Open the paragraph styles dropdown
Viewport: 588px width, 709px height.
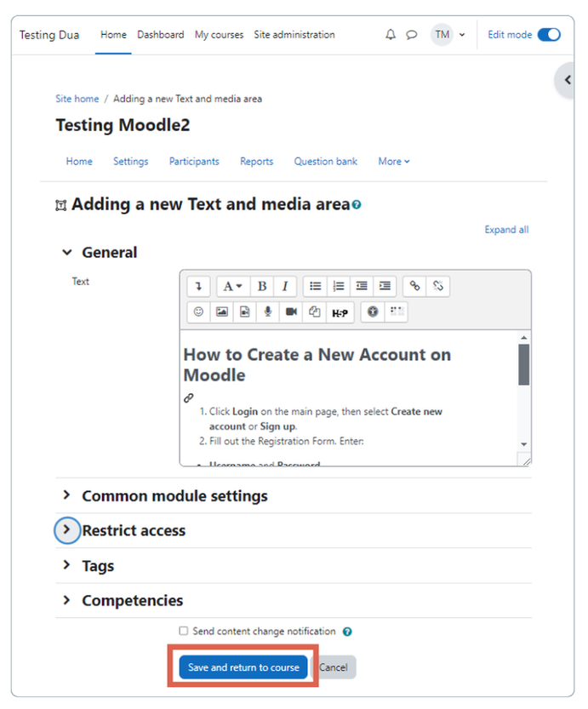232,286
